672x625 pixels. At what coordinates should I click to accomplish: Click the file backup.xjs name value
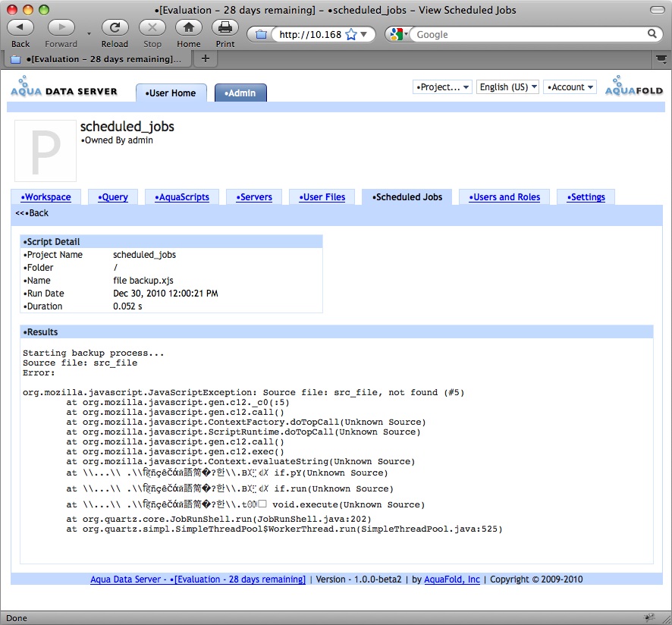coord(143,281)
